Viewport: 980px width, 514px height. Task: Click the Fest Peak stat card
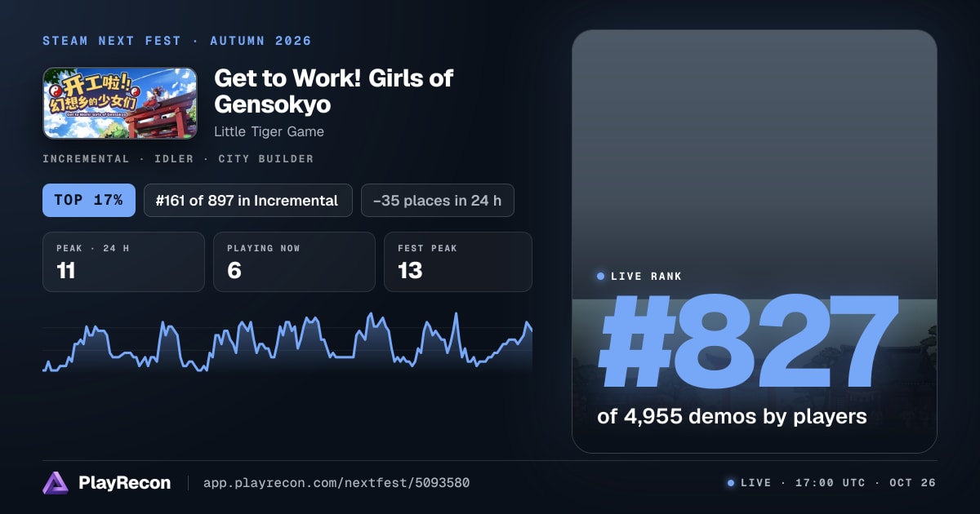pos(457,262)
